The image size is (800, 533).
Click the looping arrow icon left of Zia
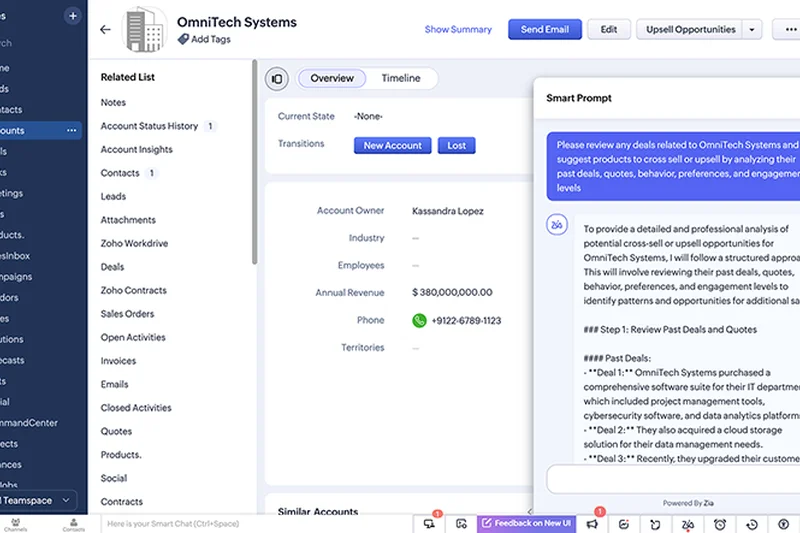(x=656, y=524)
